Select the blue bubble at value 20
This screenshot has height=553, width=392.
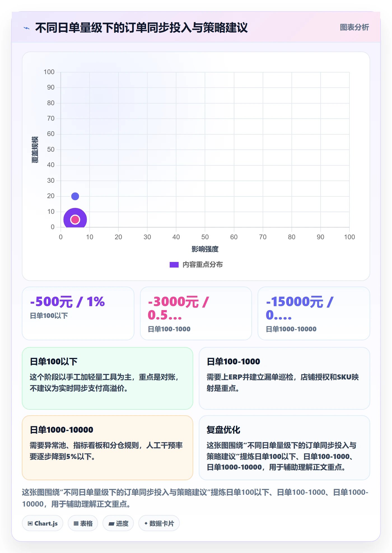[x=75, y=196]
